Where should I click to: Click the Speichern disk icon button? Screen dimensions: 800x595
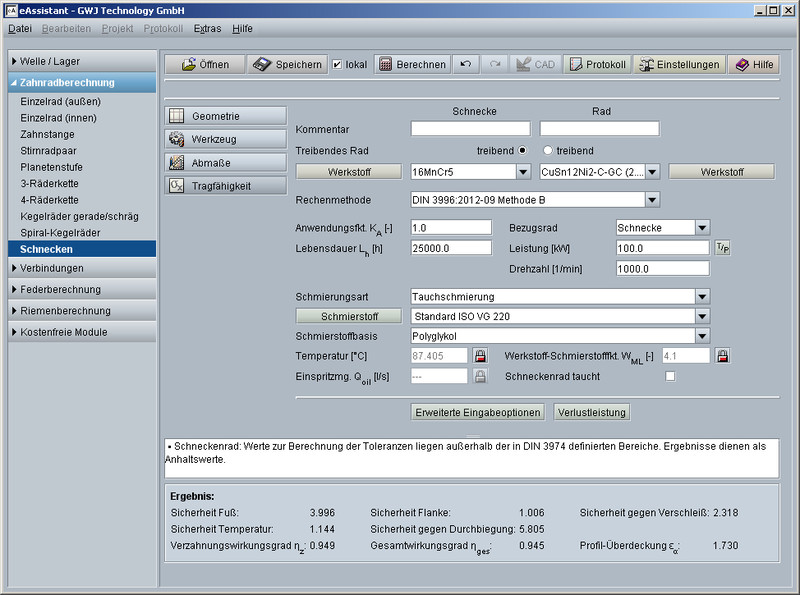[x=286, y=64]
